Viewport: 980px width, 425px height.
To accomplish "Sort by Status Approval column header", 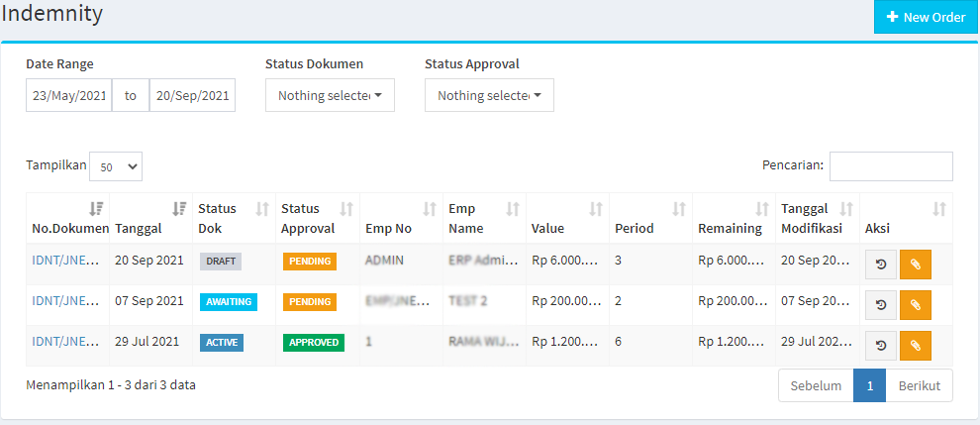I will click(317, 219).
